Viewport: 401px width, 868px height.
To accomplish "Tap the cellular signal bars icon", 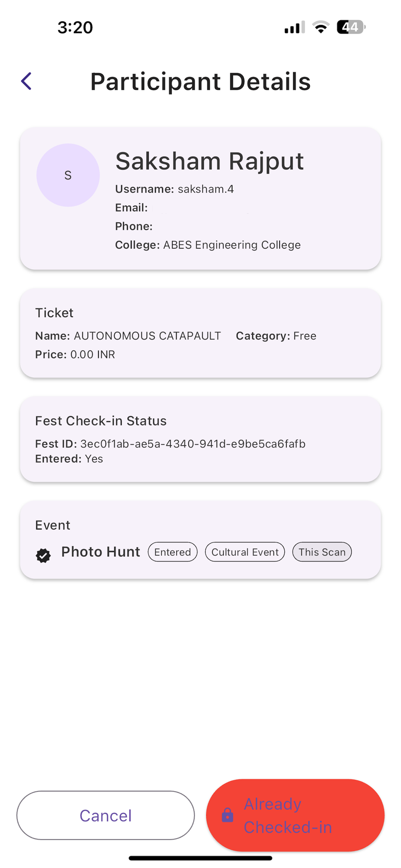I will point(295,27).
